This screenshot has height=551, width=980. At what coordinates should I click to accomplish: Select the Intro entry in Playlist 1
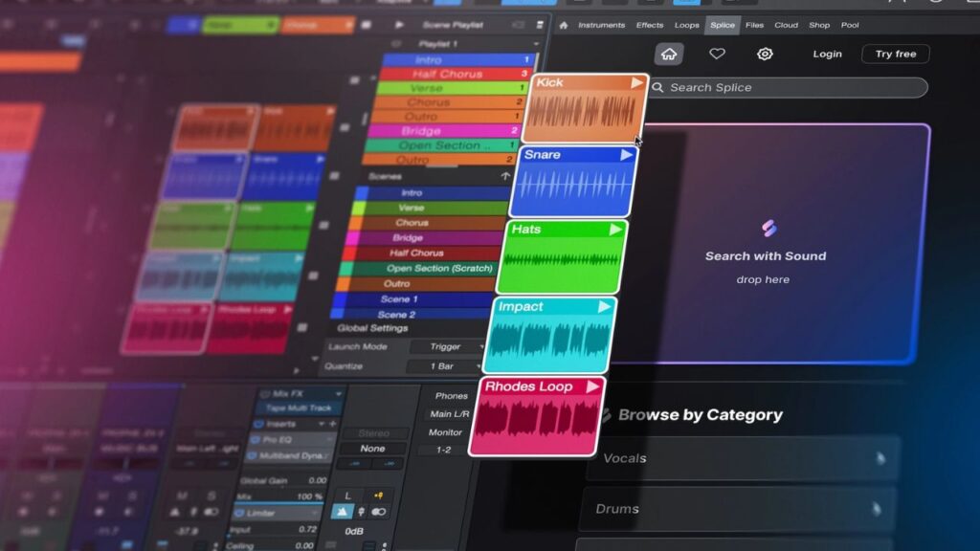[458, 60]
